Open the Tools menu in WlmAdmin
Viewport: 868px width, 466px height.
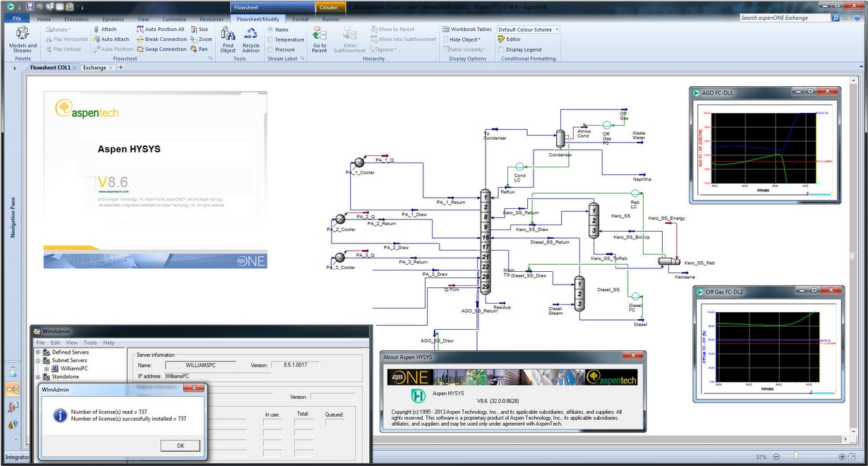[x=90, y=342]
